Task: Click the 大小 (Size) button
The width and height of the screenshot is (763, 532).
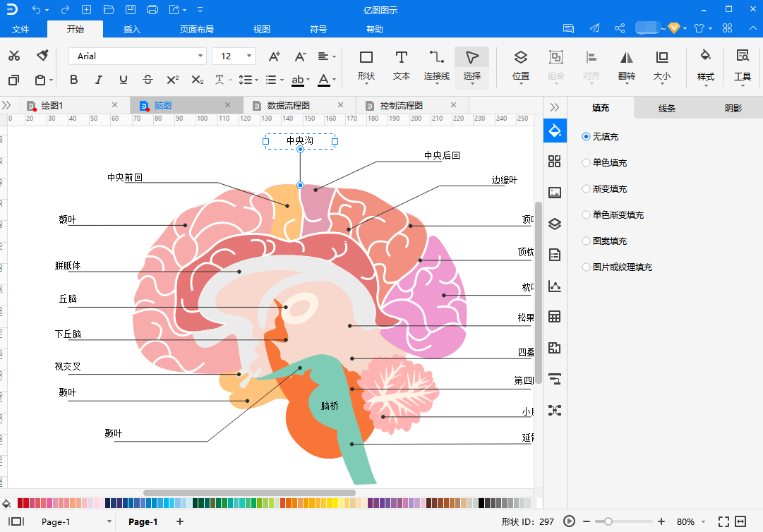Action: pyautogui.click(x=662, y=67)
